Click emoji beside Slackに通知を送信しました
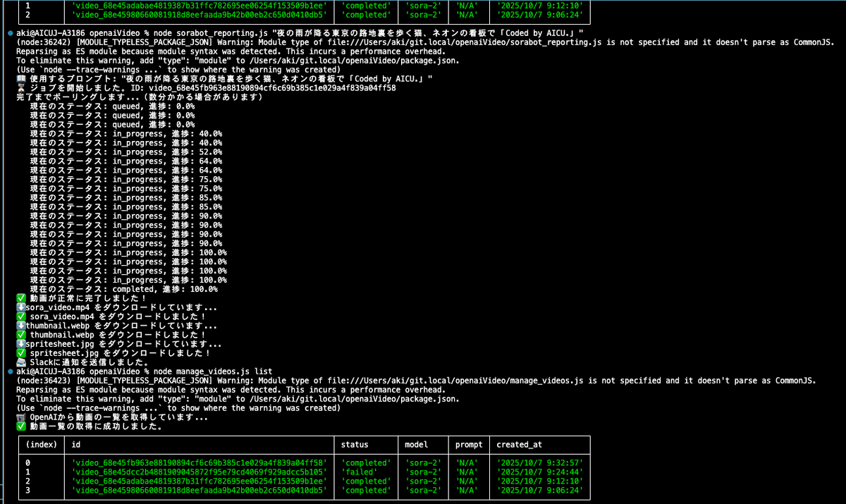This screenshot has height=504, width=846. coord(20,362)
